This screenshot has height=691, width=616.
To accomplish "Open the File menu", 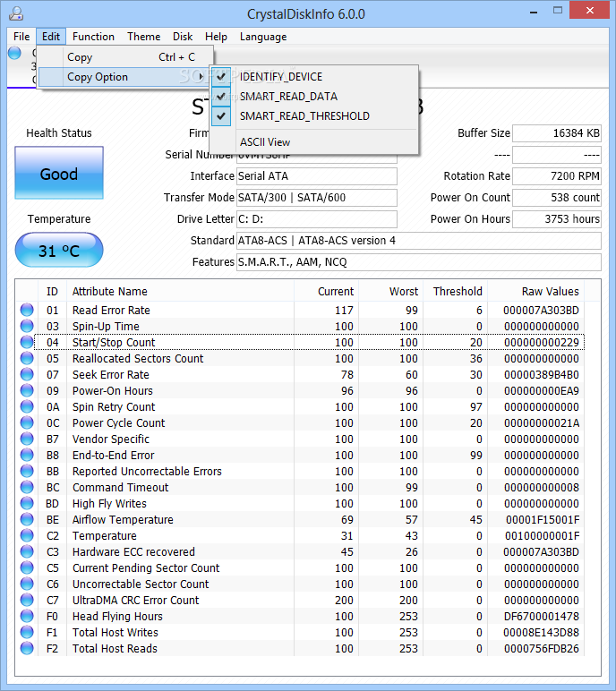I will coord(21,37).
